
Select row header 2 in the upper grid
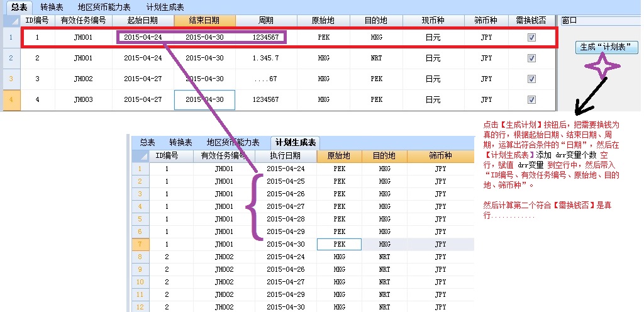[12, 58]
